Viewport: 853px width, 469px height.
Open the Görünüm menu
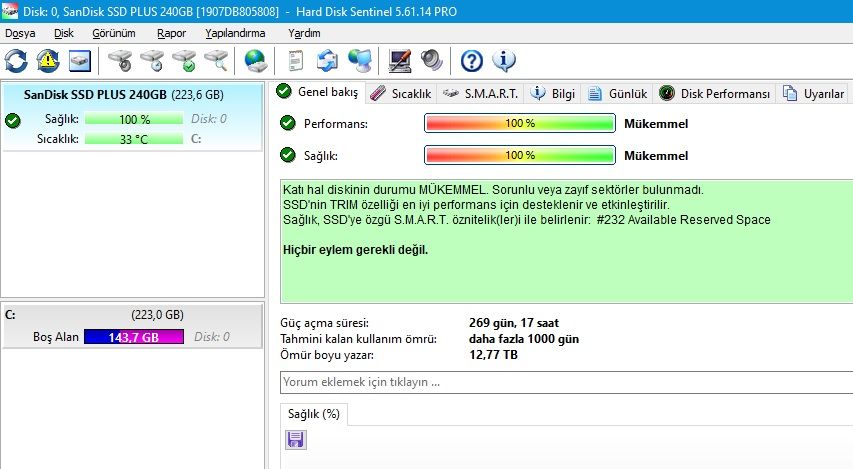[x=114, y=33]
